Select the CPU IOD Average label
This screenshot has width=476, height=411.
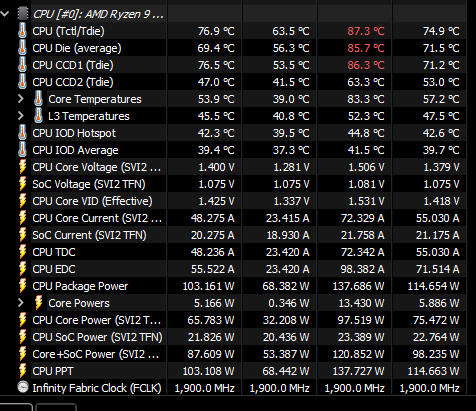pos(75,150)
